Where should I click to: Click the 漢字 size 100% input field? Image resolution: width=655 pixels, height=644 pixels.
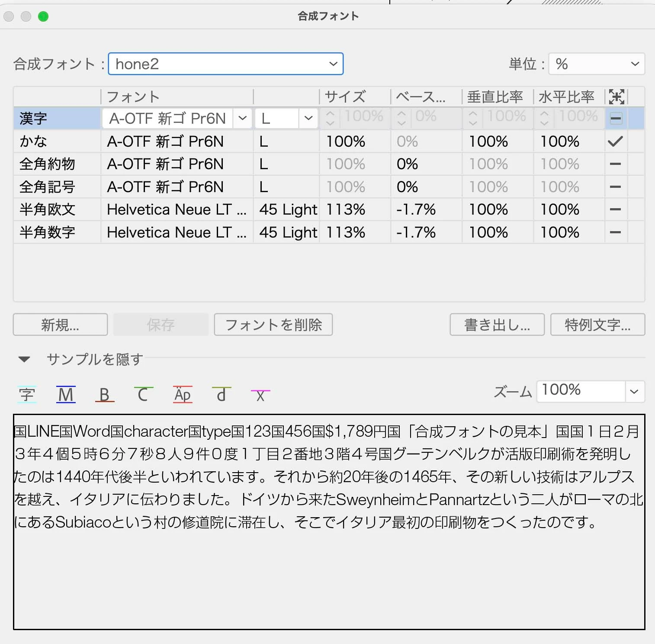(x=364, y=117)
